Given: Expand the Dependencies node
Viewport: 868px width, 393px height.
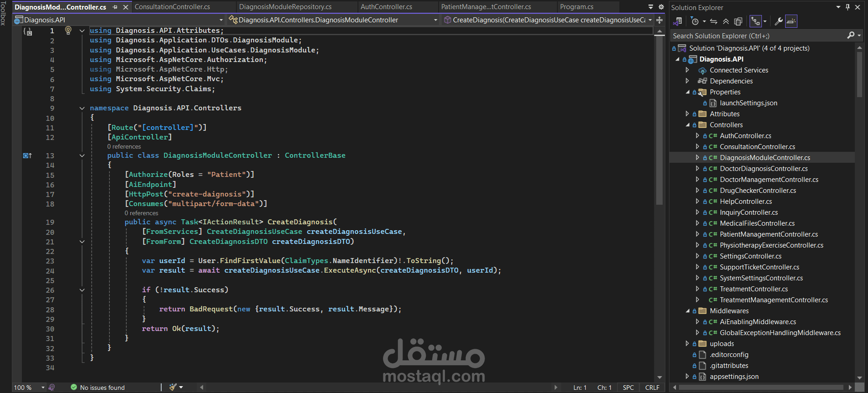Looking at the screenshot, I should click(687, 81).
